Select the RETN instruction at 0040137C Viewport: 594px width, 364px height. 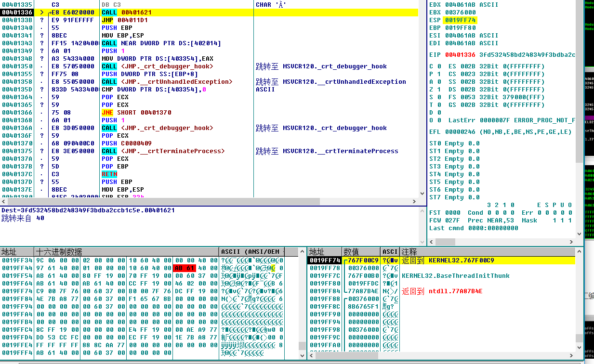(x=109, y=174)
